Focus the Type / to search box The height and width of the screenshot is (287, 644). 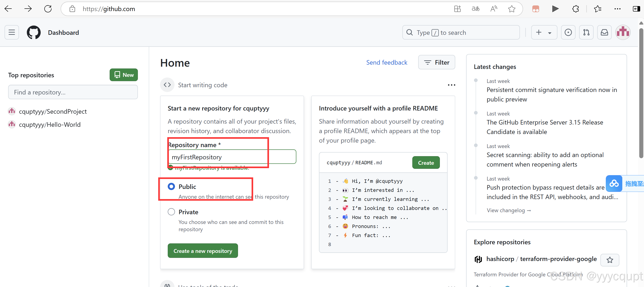pyautogui.click(x=461, y=32)
